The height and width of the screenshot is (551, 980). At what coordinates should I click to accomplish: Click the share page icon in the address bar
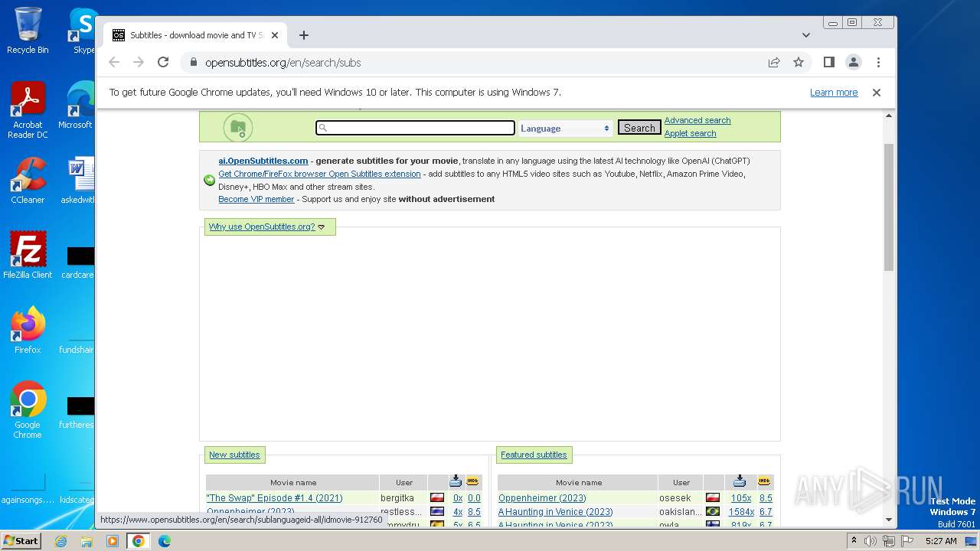pos(774,62)
